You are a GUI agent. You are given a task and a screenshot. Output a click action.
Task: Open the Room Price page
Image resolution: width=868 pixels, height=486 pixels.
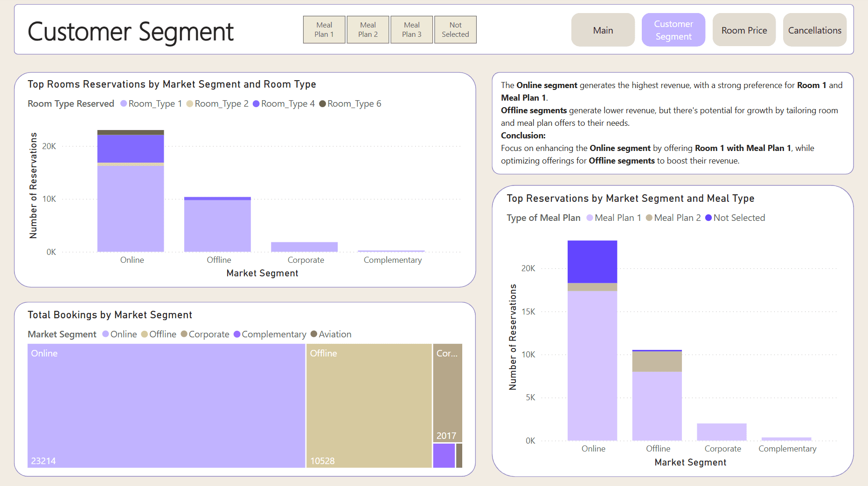744,30
